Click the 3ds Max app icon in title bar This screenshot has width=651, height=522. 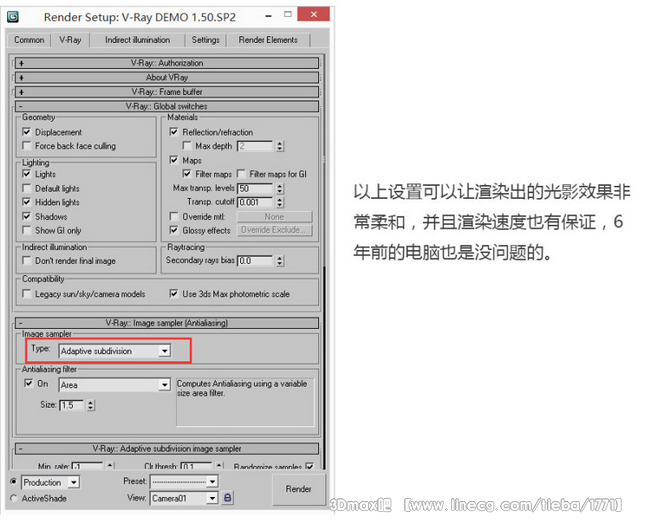click(13, 17)
